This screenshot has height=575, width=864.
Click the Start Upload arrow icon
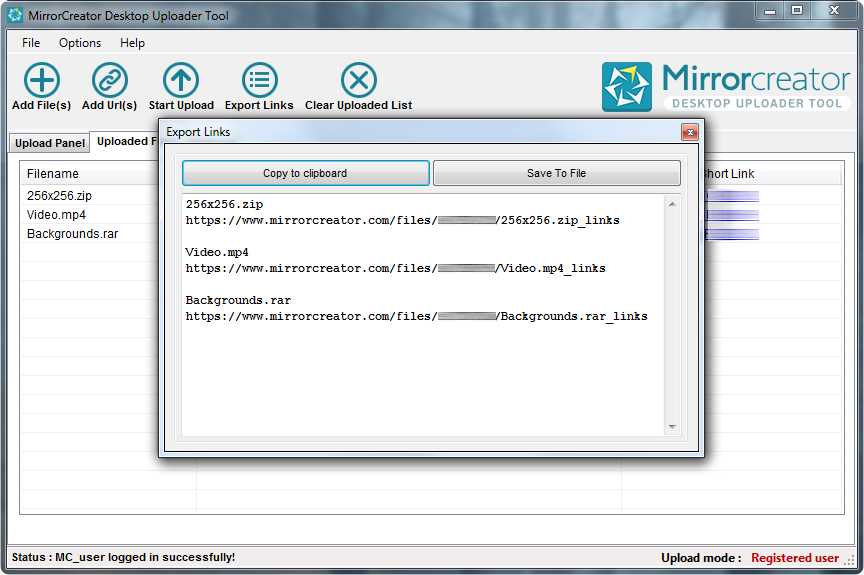coord(181,80)
